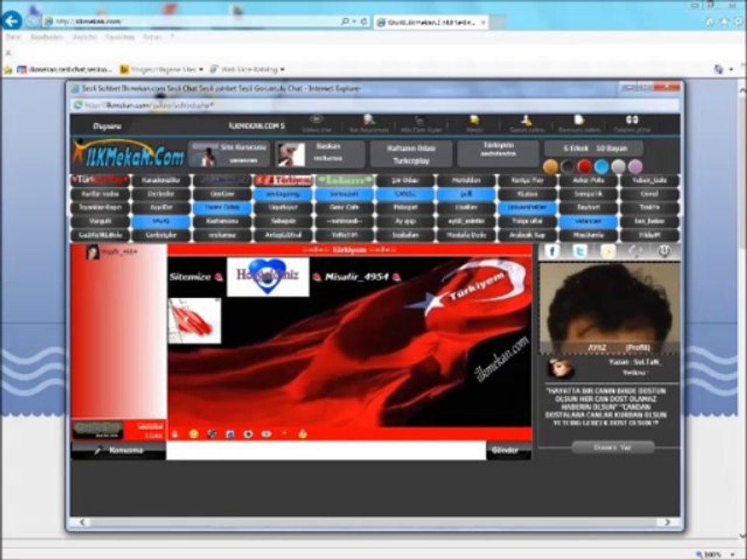Join the Türkiyem room button

(x=283, y=180)
